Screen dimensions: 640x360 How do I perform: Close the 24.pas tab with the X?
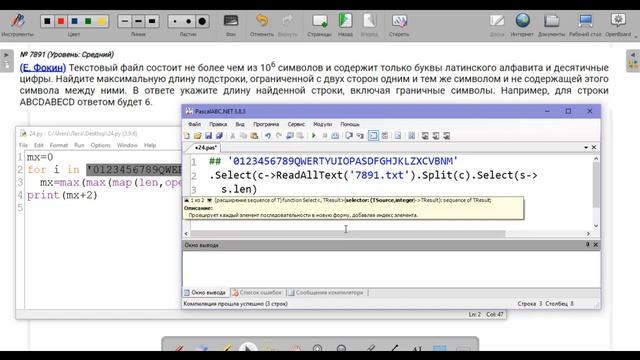coord(594,147)
